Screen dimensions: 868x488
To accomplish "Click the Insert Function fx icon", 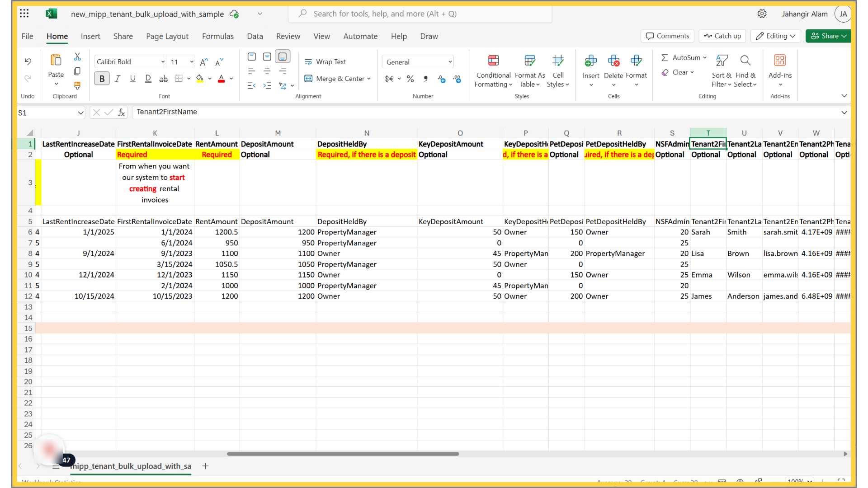I will (x=121, y=113).
